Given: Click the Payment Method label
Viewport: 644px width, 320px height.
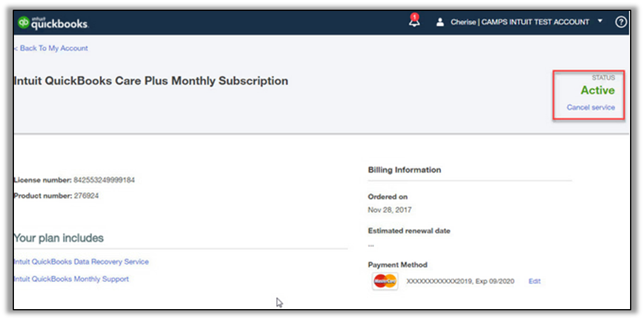Looking at the screenshot, I should pyautogui.click(x=397, y=264).
